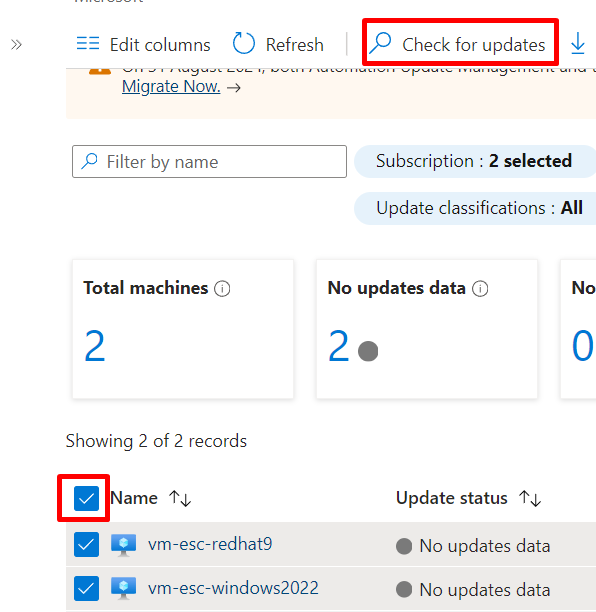Toggle the select-all checkbox in header
Screen dimensions: 596x612
86,498
